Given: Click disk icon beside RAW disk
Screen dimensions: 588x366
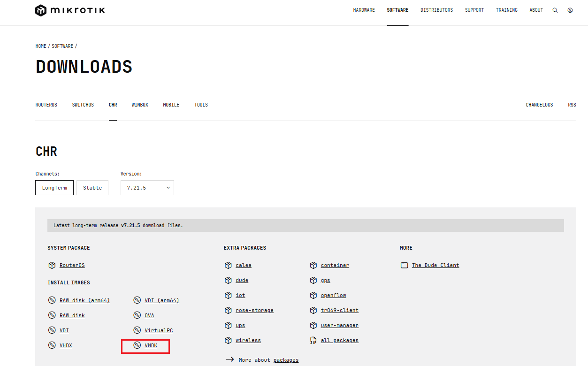Looking at the screenshot, I should (52, 315).
